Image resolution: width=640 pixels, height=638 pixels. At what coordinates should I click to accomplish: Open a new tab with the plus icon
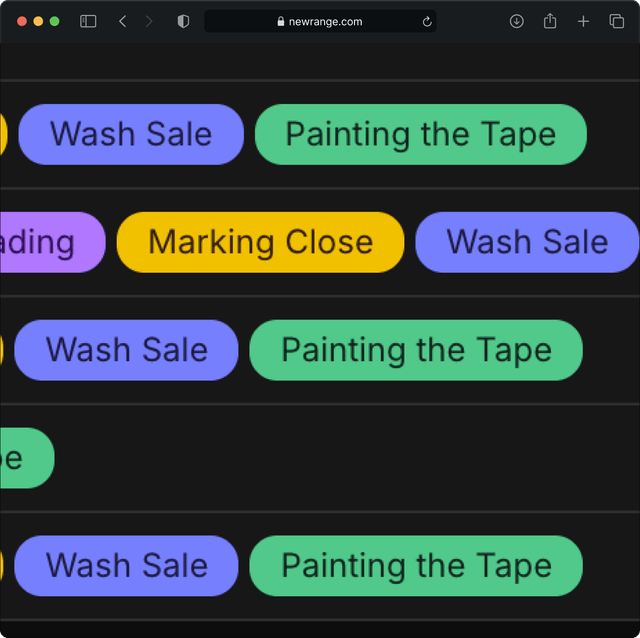click(x=584, y=21)
